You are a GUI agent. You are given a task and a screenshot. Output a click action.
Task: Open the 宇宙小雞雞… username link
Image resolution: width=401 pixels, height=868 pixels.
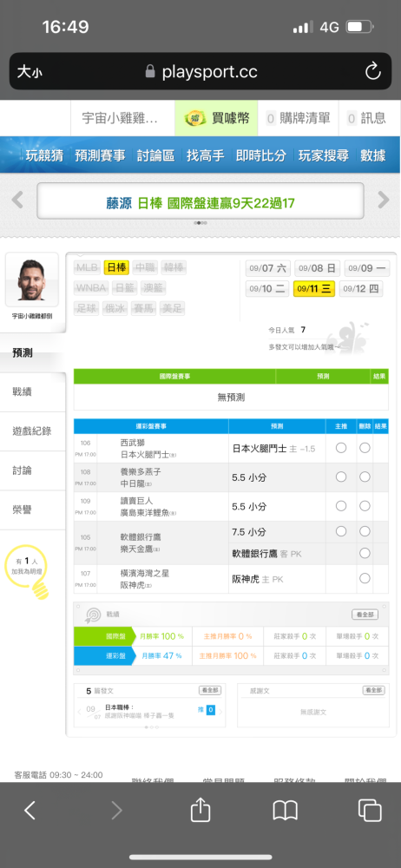[x=120, y=118]
